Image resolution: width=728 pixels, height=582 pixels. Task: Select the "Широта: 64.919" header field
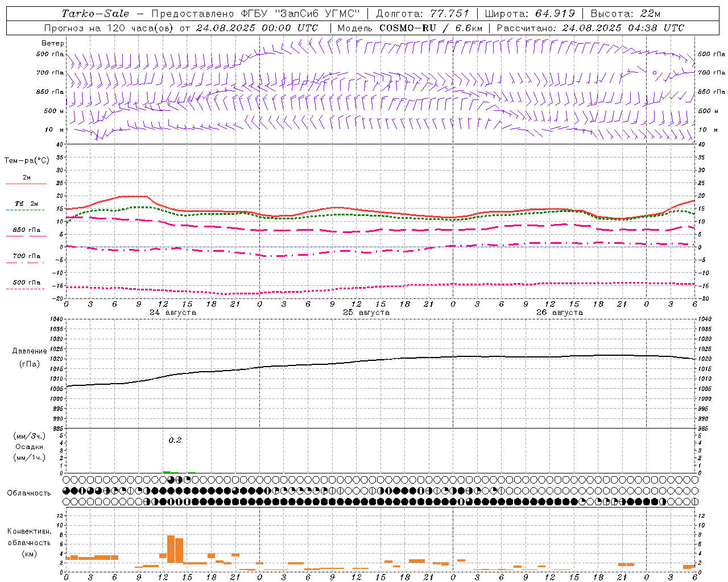(530, 14)
